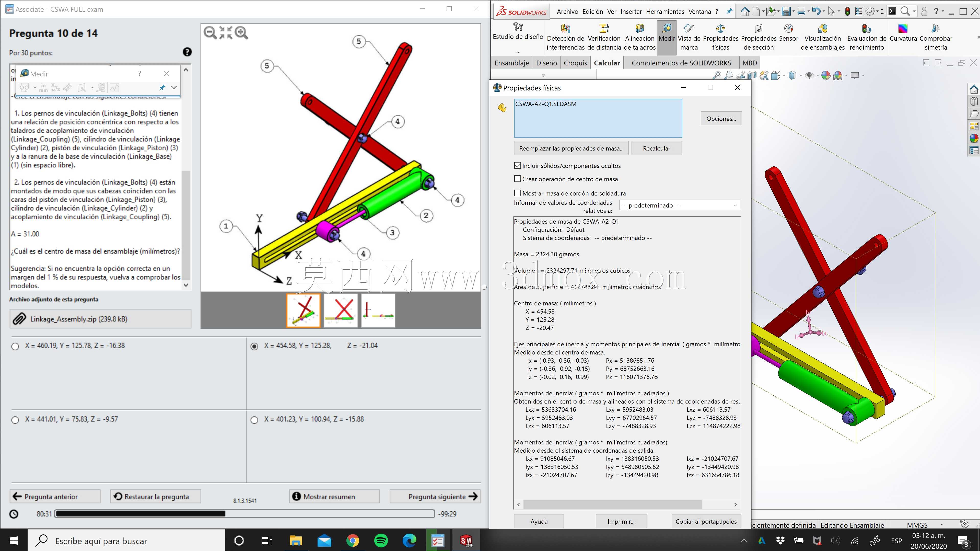Screen dimensions: 980x551
Task: Open Google Chrome from the taskbar
Action: coord(353,540)
